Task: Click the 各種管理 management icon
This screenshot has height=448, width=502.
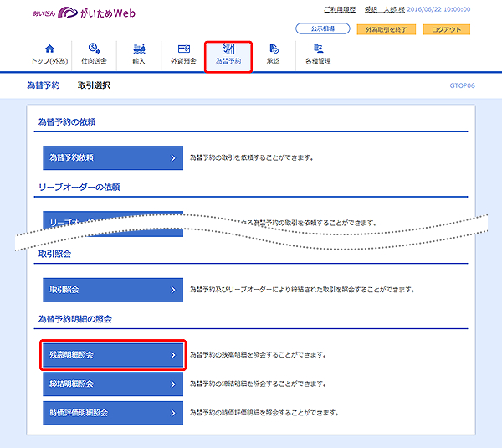Action: pos(318,49)
